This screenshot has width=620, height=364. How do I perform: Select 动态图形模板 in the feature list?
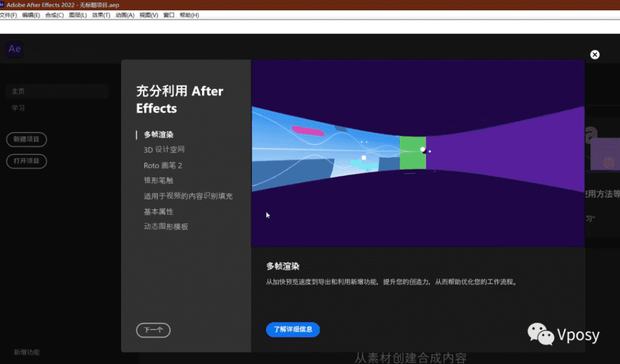[166, 227]
